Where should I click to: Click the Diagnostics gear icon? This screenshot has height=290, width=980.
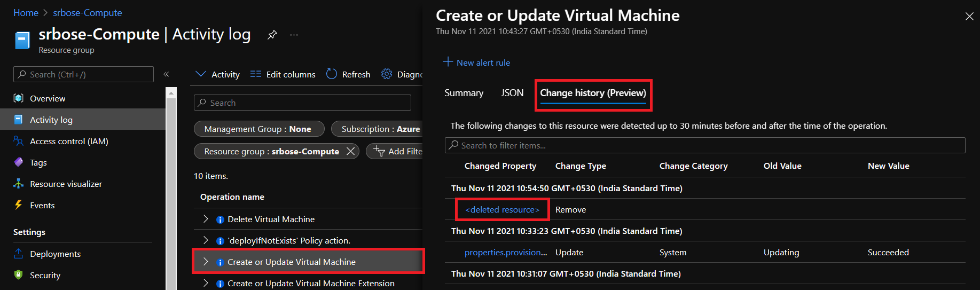(387, 74)
